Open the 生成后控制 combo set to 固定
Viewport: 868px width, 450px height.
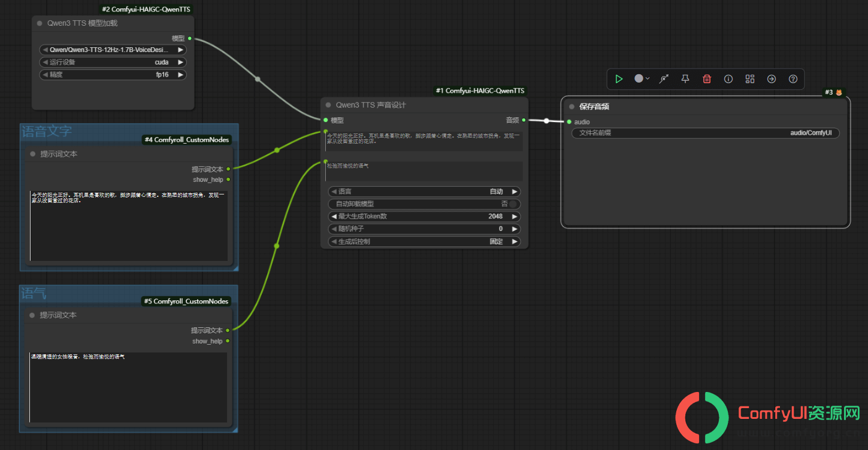pos(424,242)
